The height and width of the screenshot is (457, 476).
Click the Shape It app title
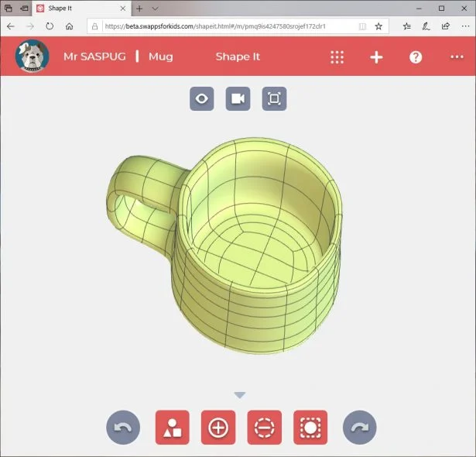click(x=238, y=57)
